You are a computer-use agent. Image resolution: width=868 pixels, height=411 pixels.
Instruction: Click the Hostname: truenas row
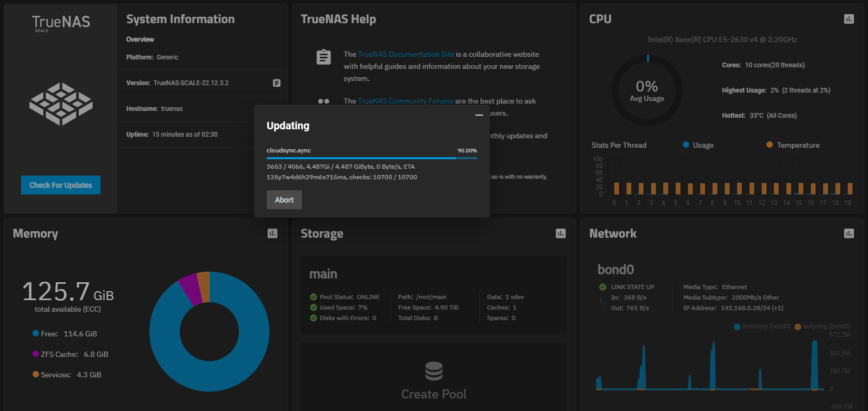(x=203, y=109)
